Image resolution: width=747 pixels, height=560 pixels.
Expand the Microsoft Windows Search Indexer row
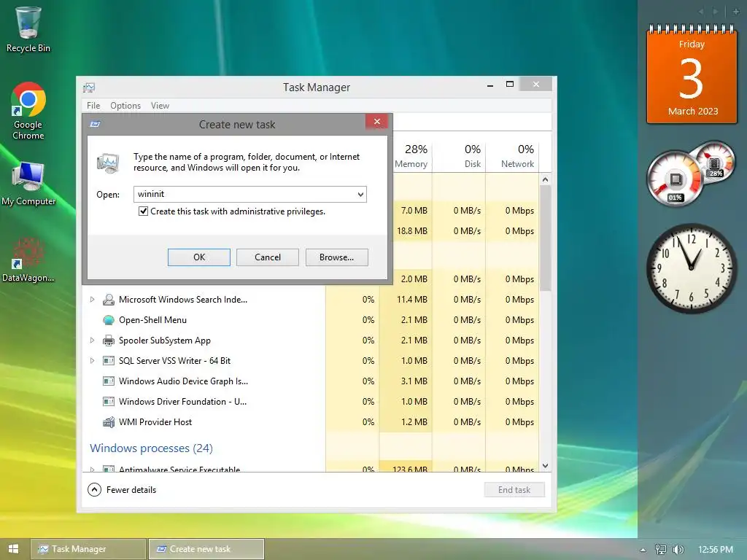[x=93, y=300]
